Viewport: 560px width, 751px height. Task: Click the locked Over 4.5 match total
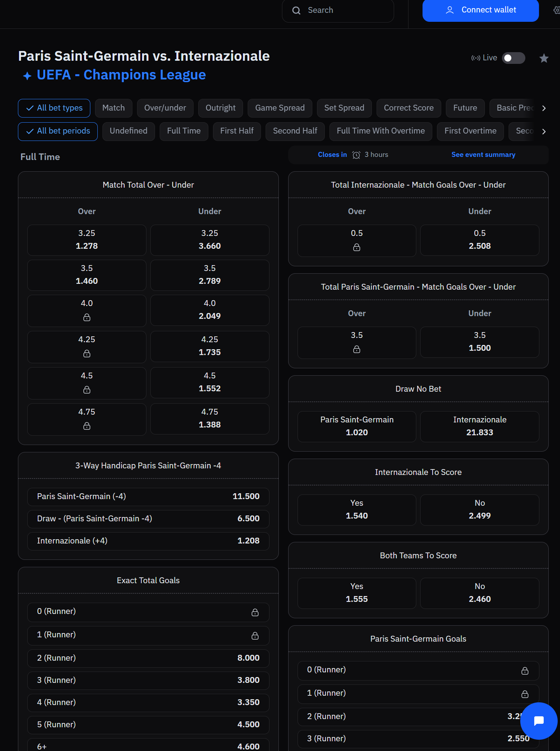[x=87, y=383]
